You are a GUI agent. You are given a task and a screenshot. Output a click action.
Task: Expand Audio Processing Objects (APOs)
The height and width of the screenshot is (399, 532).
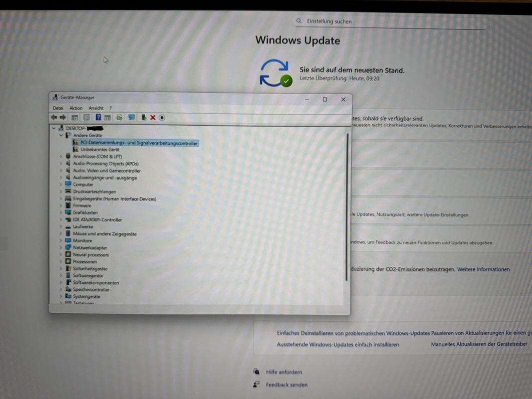click(x=61, y=164)
